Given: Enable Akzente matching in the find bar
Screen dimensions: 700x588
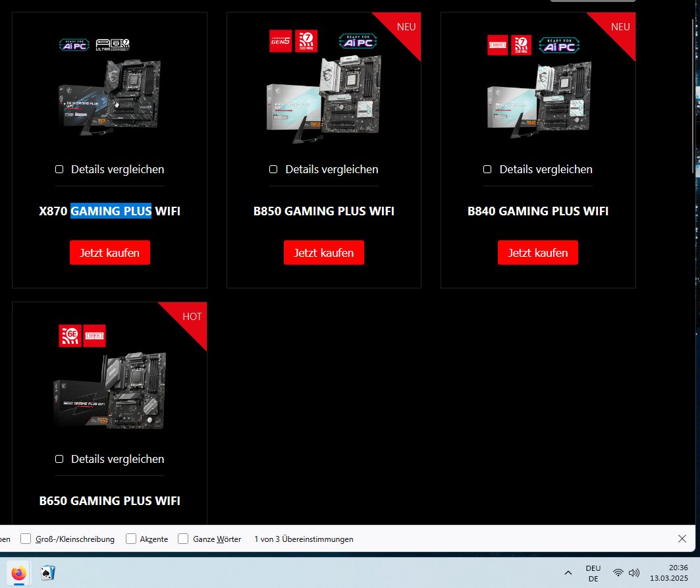Looking at the screenshot, I should pyautogui.click(x=131, y=539).
